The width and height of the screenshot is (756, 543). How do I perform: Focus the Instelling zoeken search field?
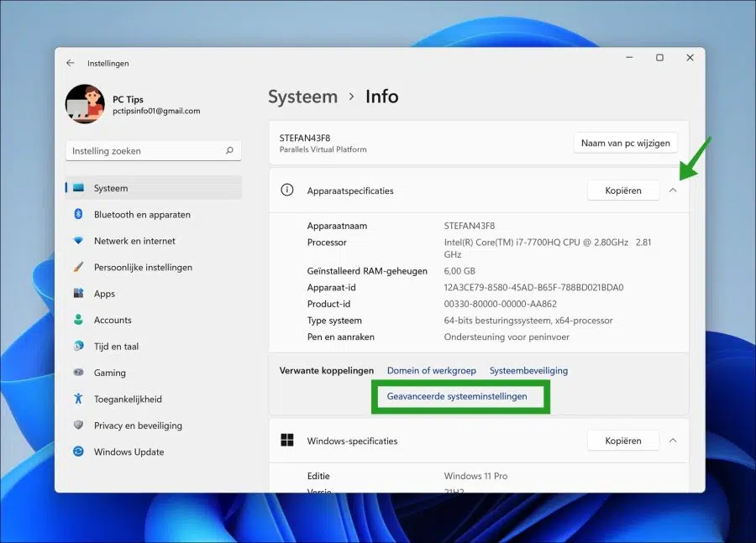154,151
